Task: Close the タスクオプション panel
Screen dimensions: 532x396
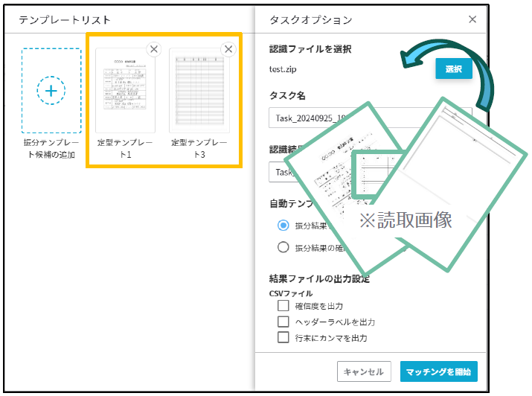Action: (x=472, y=19)
